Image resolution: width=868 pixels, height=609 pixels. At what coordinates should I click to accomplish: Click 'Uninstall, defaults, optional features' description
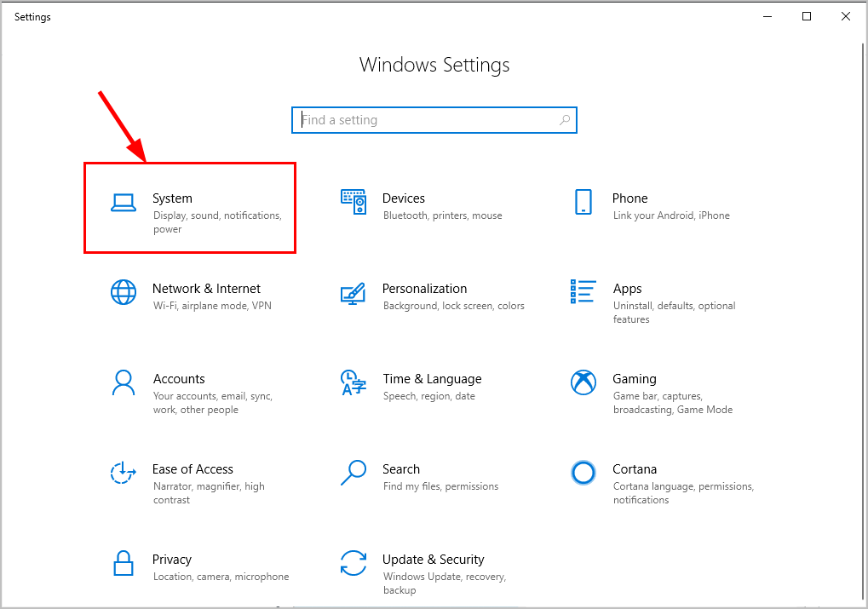(675, 313)
